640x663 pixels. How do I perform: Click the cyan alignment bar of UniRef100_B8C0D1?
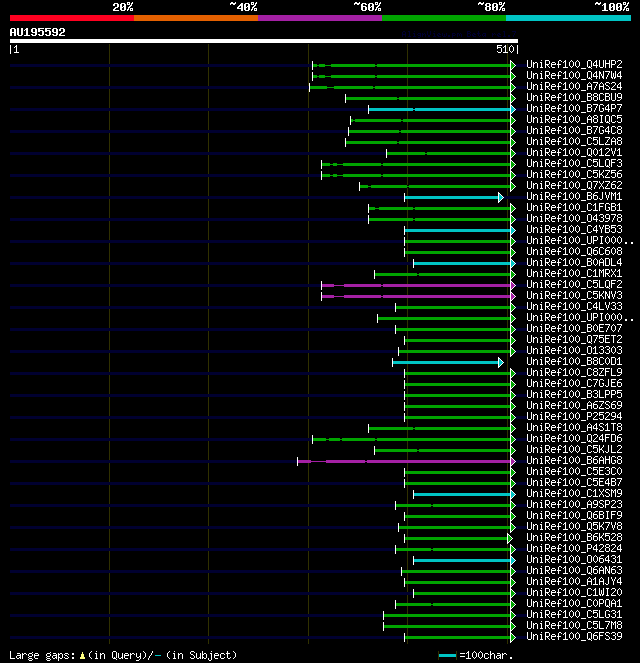click(x=446, y=362)
